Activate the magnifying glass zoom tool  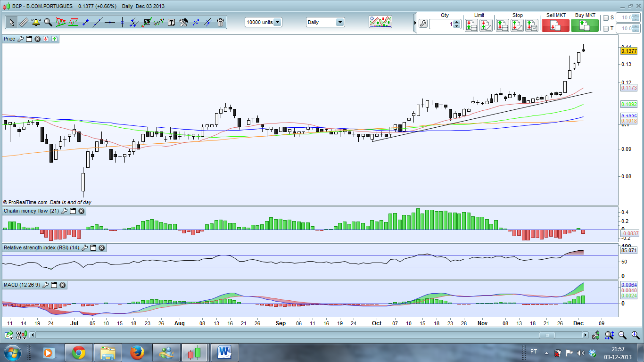tap(48, 22)
